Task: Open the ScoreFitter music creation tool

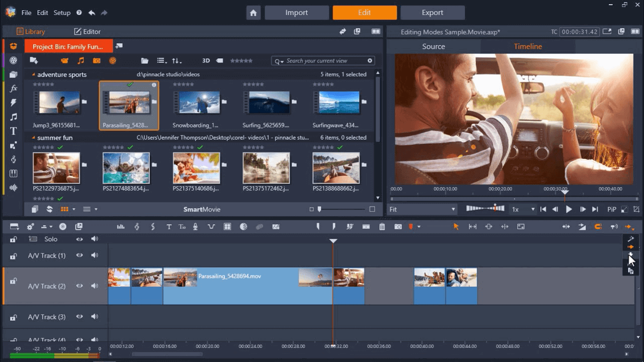Action: click(x=137, y=227)
